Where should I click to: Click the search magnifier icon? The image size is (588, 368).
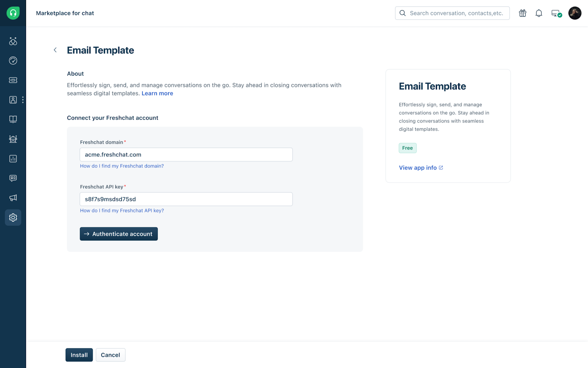tap(403, 13)
